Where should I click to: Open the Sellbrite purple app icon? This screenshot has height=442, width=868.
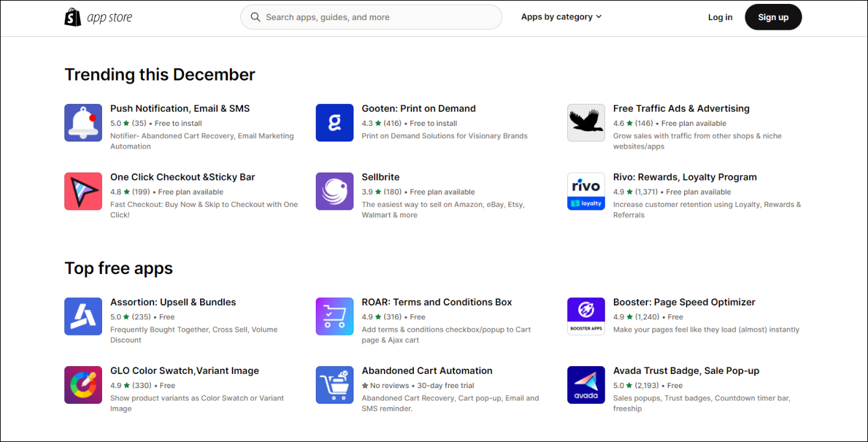click(335, 191)
